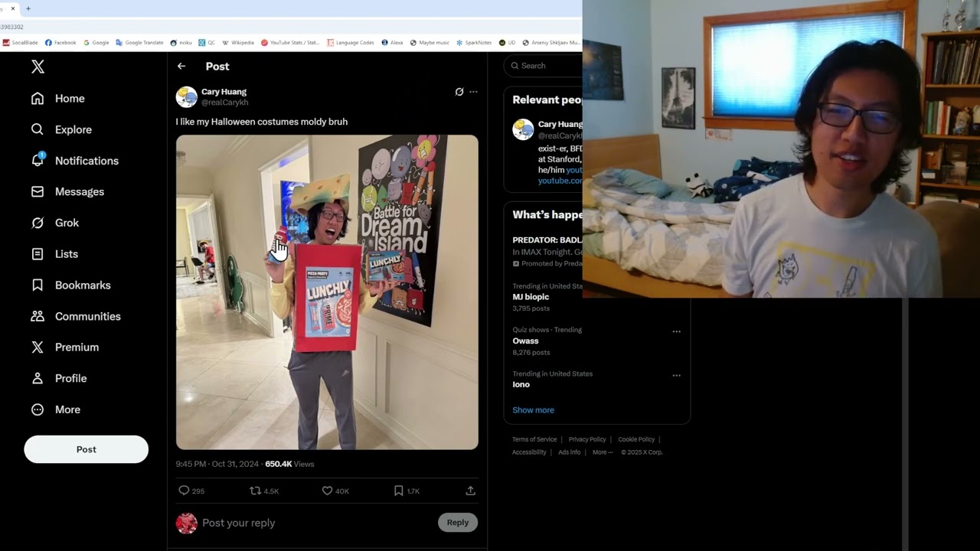Click the Communities sidebar icon
980x551 pixels.
pyautogui.click(x=38, y=316)
